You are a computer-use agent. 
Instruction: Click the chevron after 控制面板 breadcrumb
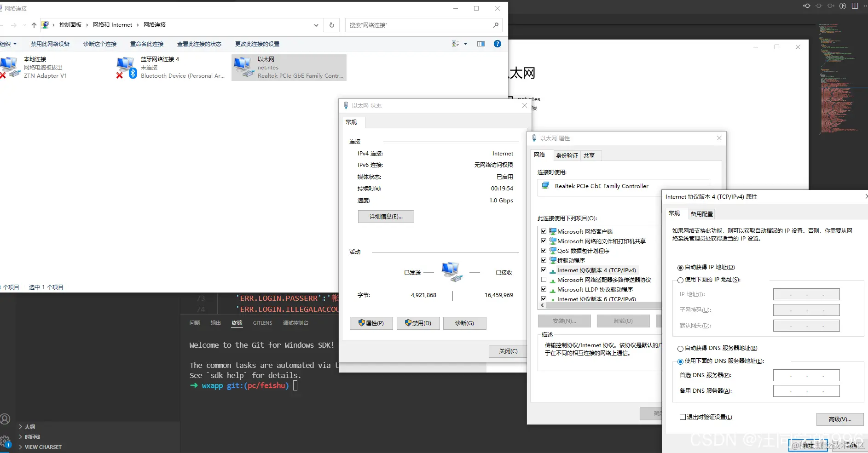coord(87,25)
